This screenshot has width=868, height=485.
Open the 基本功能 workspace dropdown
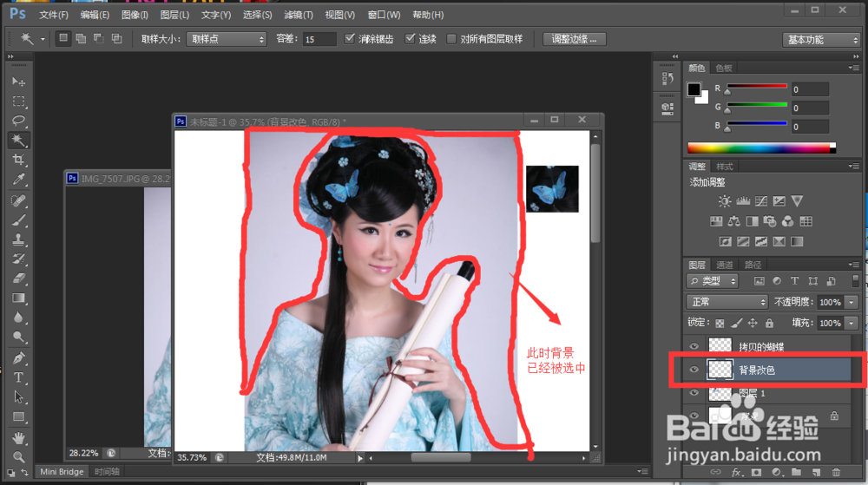tap(821, 39)
